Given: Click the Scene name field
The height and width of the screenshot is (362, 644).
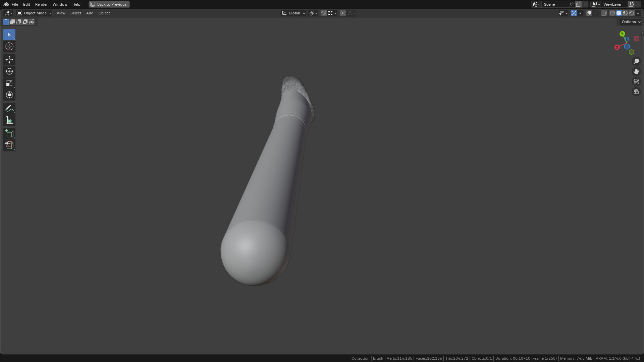Looking at the screenshot, I should point(555,4).
